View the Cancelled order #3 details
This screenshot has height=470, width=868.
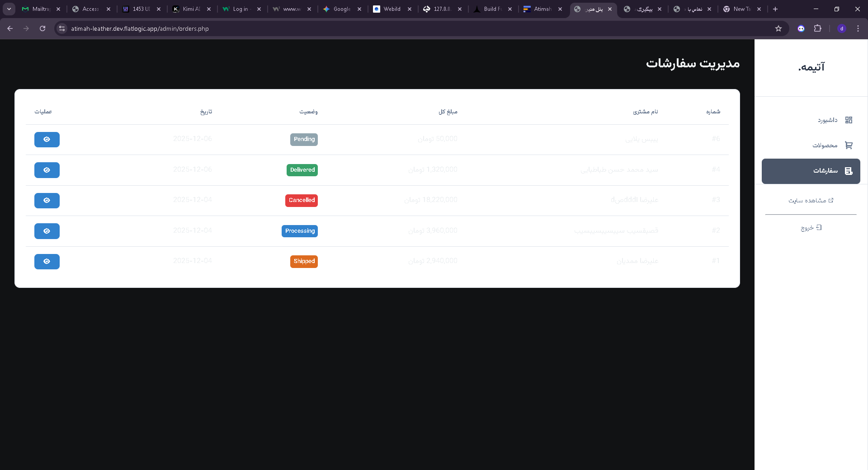click(x=47, y=201)
